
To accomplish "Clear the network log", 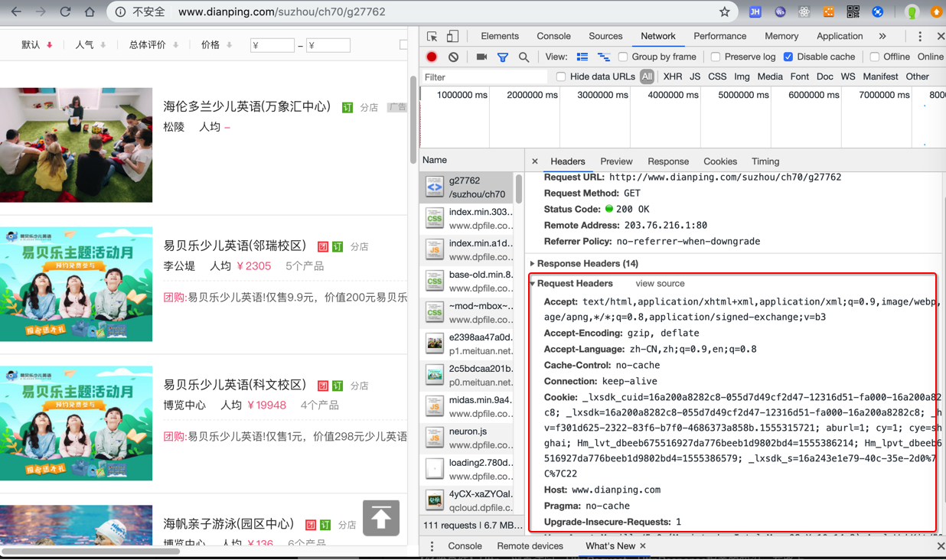I will pos(454,57).
